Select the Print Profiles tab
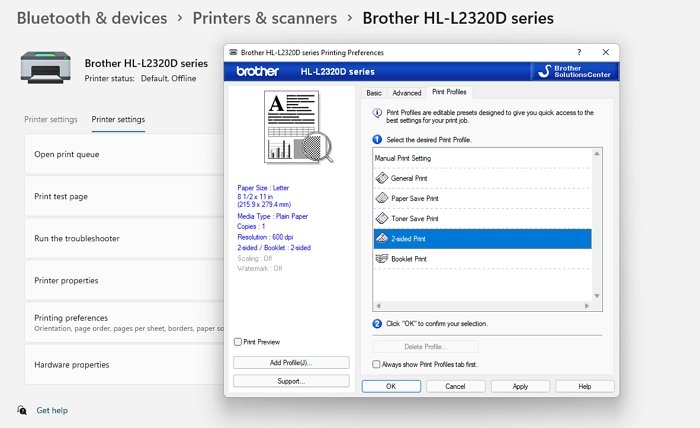The image size is (700, 428). (449, 92)
